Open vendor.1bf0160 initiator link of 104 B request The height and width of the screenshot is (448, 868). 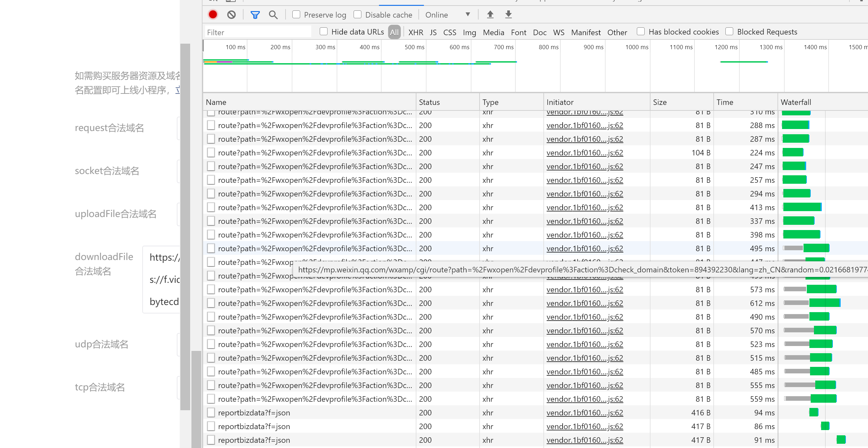(x=584, y=153)
